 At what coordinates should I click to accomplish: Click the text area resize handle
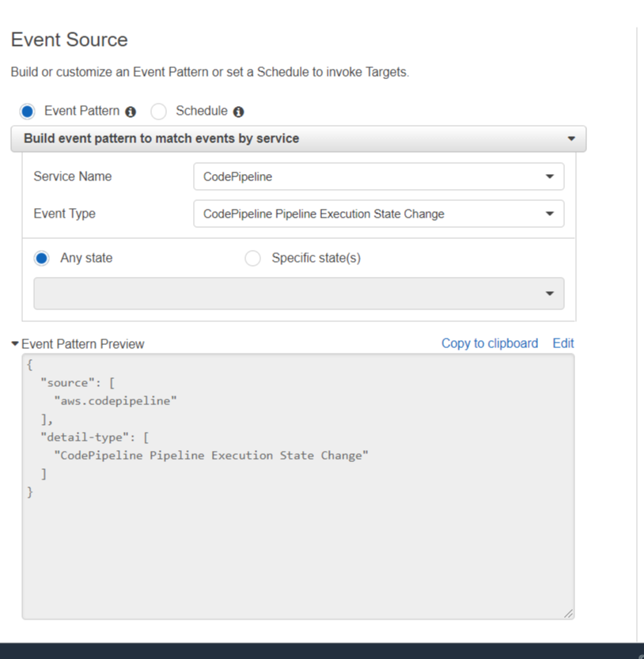click(x=568, y=614)
